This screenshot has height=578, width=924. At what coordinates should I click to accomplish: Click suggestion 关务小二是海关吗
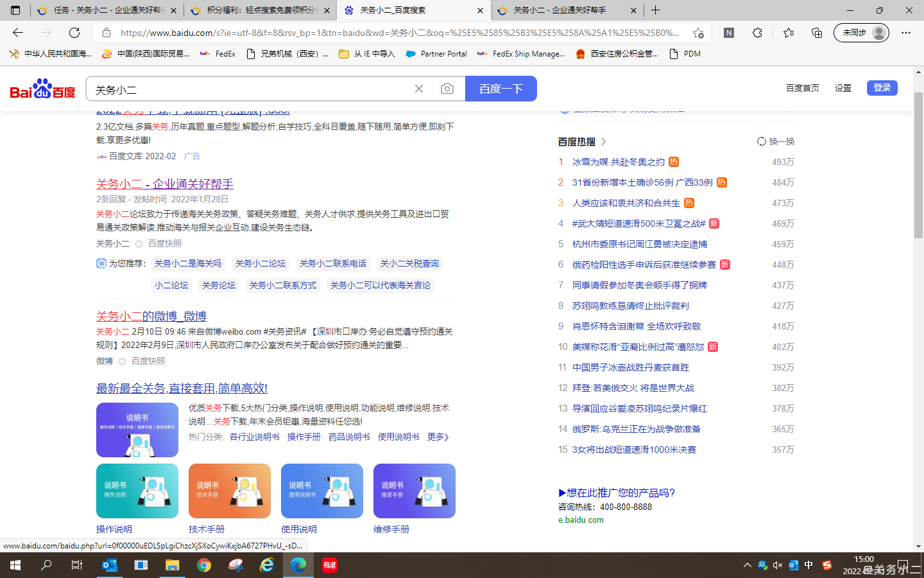pyautogui.click(x=188, y=263)
